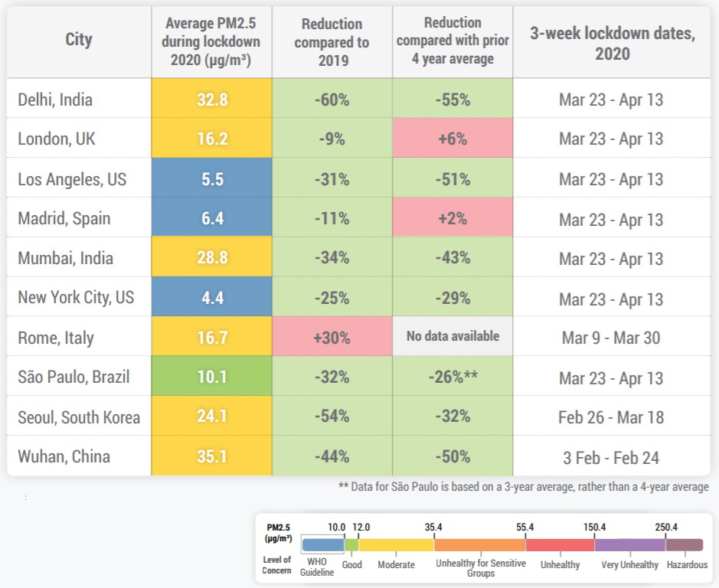Click the orange Unhealthy for Sensitive Groups segment

(x=480, y=544)
